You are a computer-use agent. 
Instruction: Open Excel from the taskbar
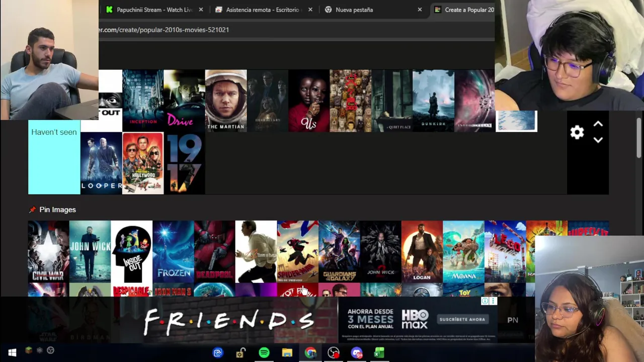[379, 352]
